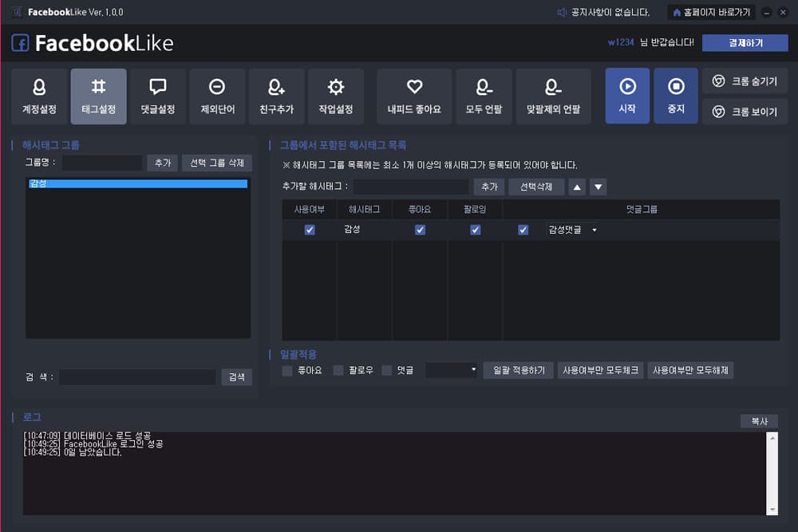
Task: Open the 맞팔제외 언팔 tab
Action: coord(554,97)
